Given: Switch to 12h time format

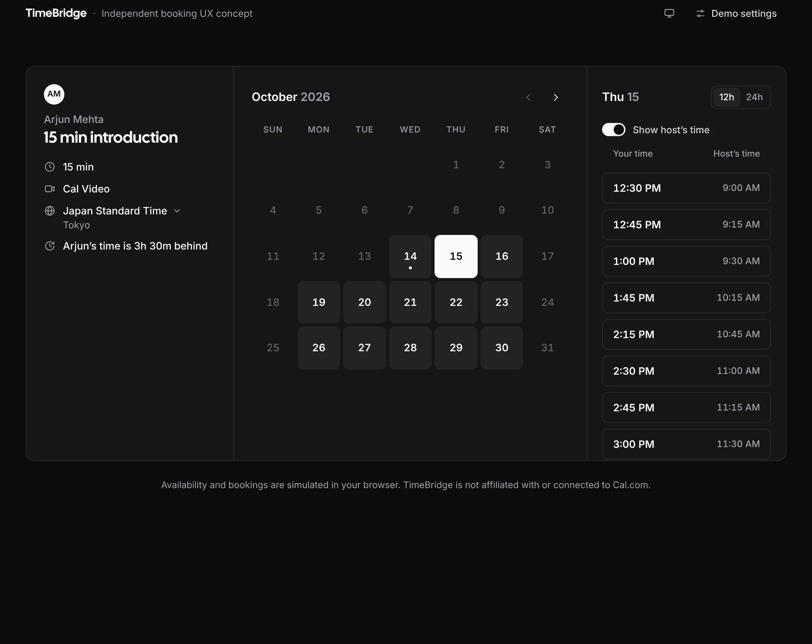Looking at the screenshot, I should click(726, 97).
